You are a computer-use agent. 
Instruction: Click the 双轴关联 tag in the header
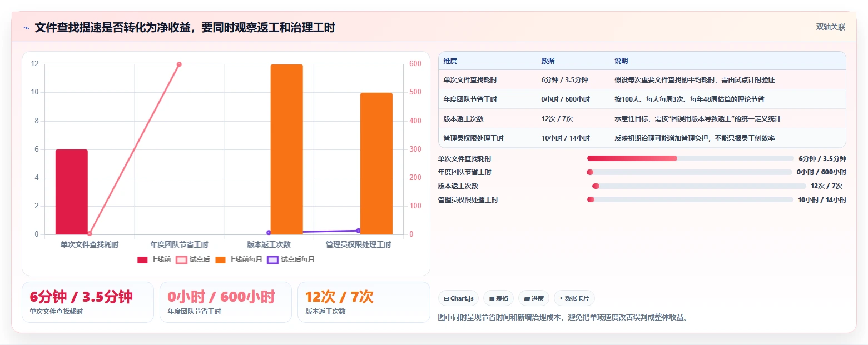830,27
